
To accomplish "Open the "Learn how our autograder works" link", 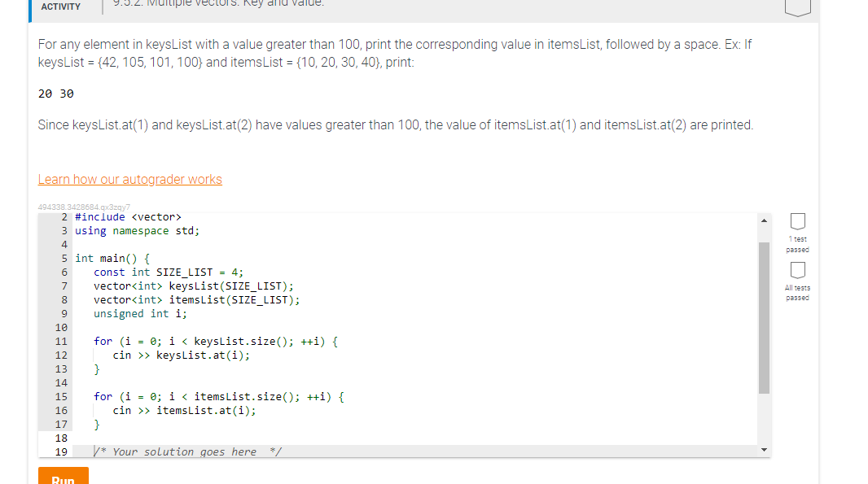I will point(129,179).
